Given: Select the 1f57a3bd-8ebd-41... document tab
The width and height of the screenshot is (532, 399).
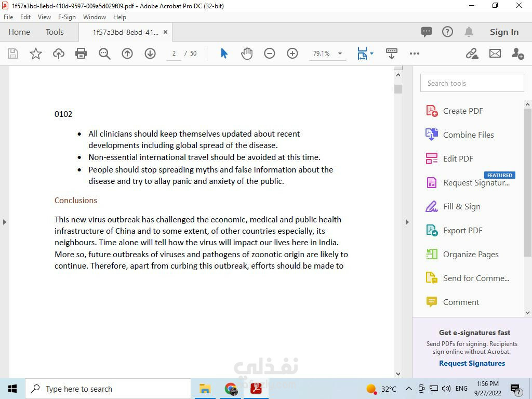Looking at the screenshot, I should (x=126, y=32).
